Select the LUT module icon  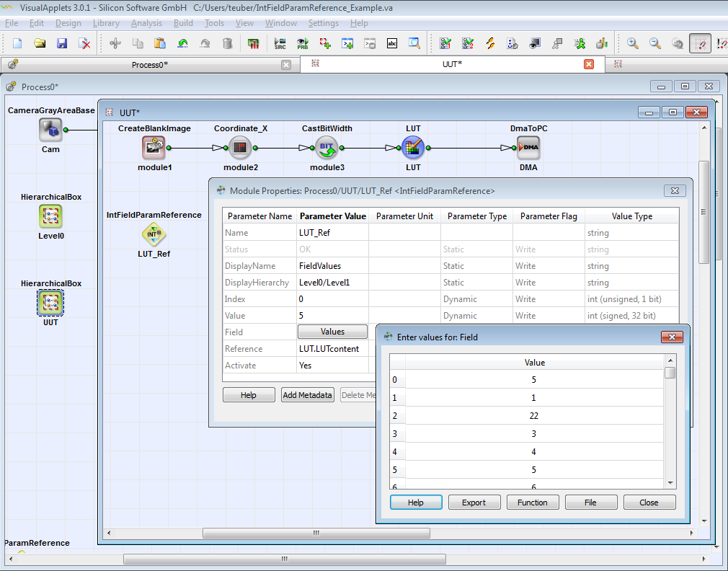click(413, 148)
